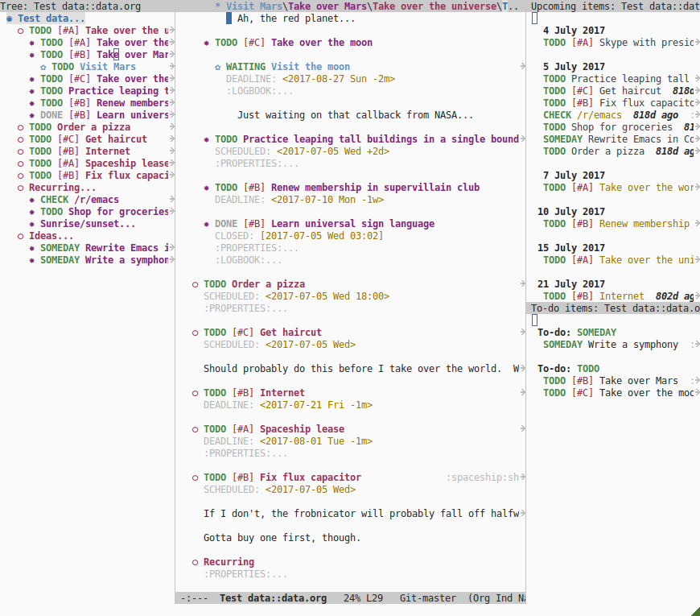The image size is (700, 616).
Task: Open deadline timestamp 2017-07-10 Mon
Action: click(x=327, y=199)
